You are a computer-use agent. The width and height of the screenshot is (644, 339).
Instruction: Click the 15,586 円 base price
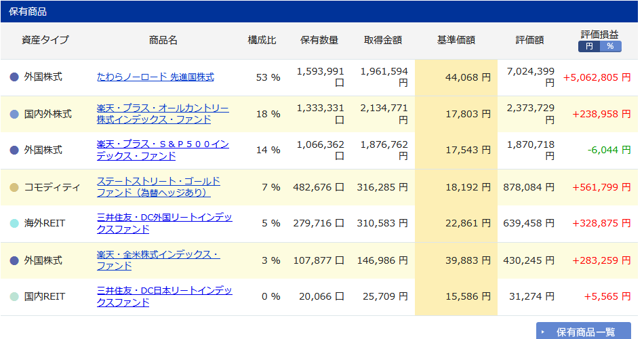click(468, 296)
